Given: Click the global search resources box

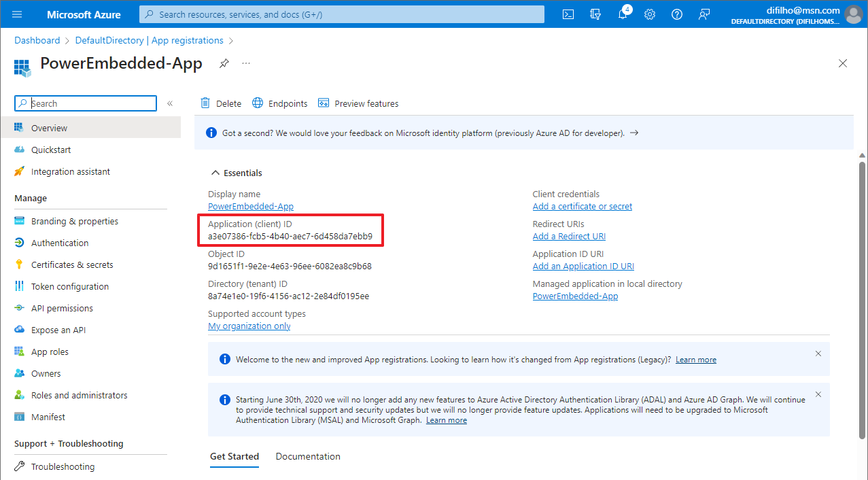Looking at the screenshot, I should 342,14.
